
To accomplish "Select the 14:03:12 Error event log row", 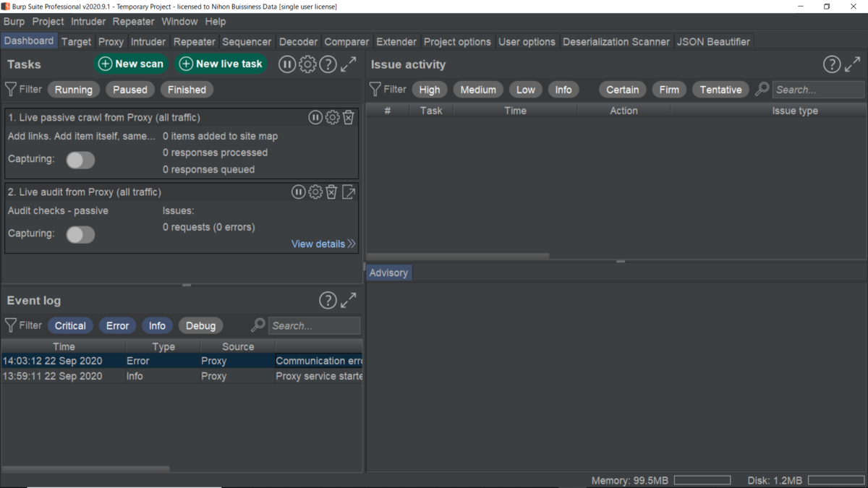I will [x=182, y=361].
